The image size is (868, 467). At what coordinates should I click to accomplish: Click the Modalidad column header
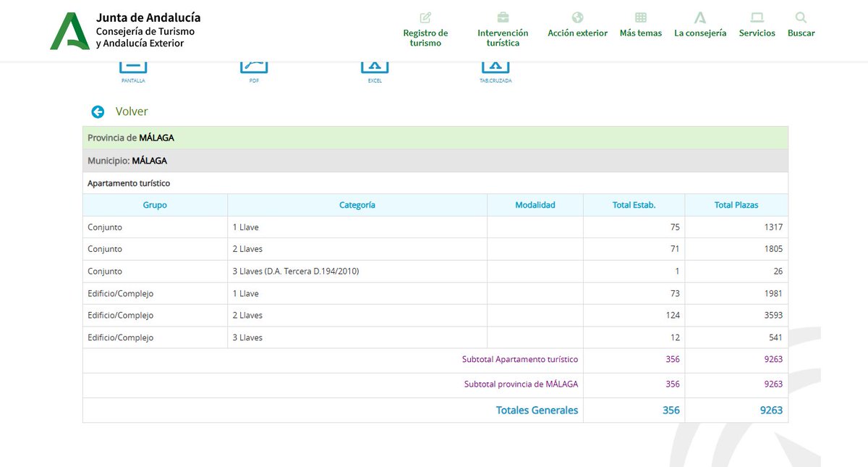[x=535, y=205]
